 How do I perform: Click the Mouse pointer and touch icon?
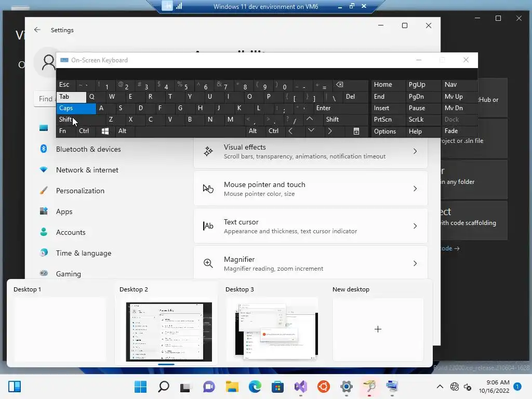(x=208, y=189)
